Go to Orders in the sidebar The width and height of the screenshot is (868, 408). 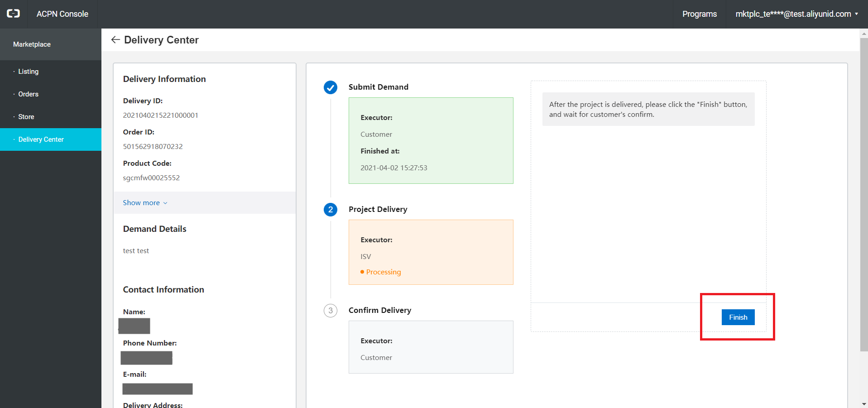pyautogui.click(x=29, y=94)
